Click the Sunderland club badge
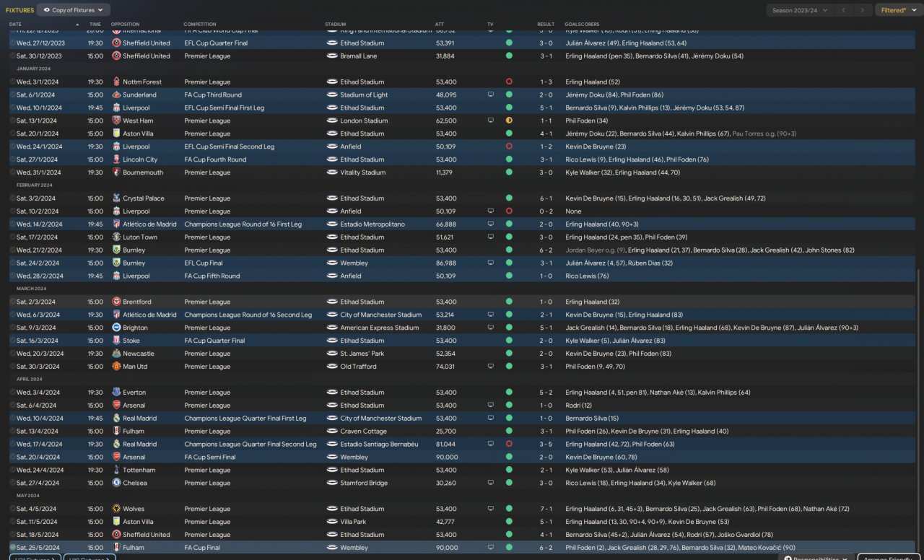Screen dimensions: 924x560 coord(116,95)
